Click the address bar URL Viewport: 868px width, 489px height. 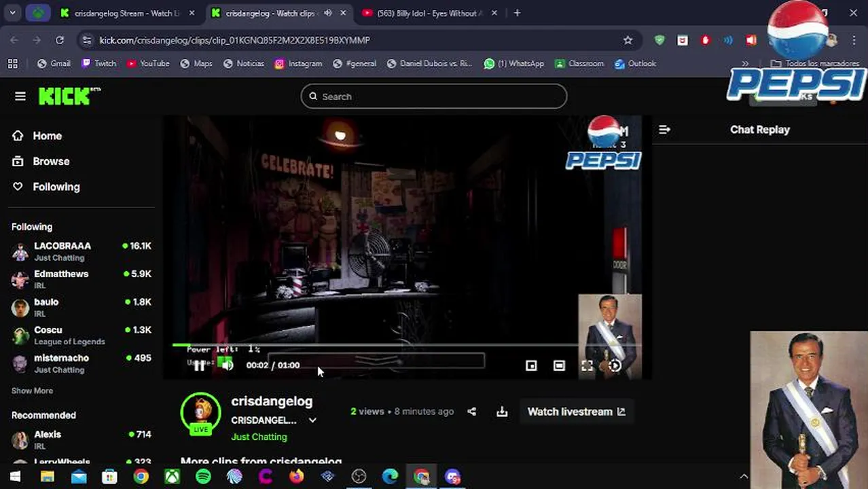(234, 40)
